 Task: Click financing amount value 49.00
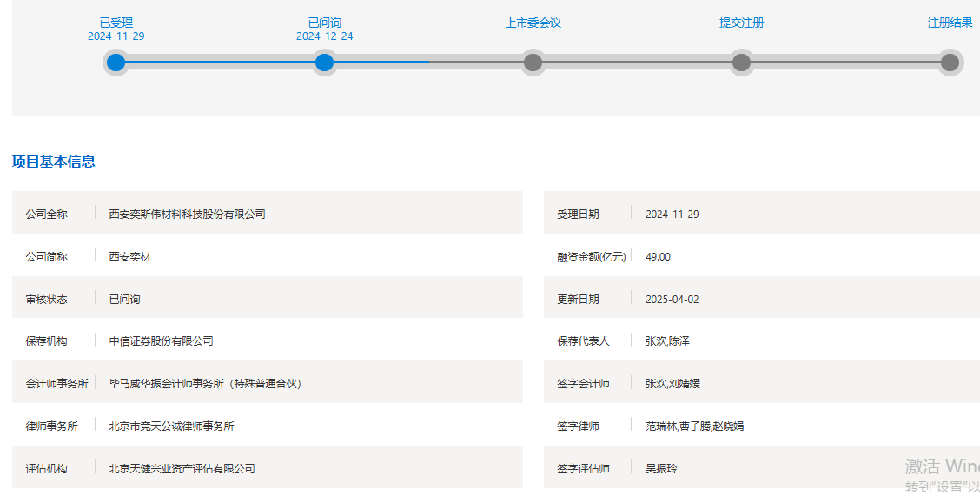(659, 256)
